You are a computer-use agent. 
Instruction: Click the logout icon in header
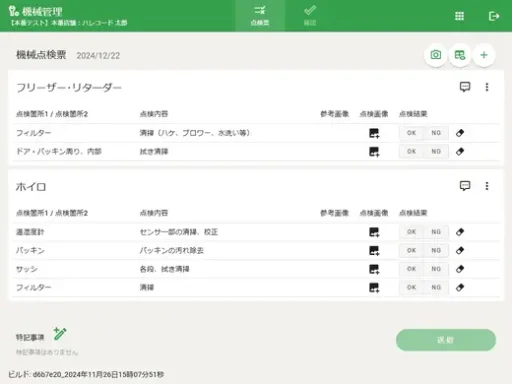494,16
